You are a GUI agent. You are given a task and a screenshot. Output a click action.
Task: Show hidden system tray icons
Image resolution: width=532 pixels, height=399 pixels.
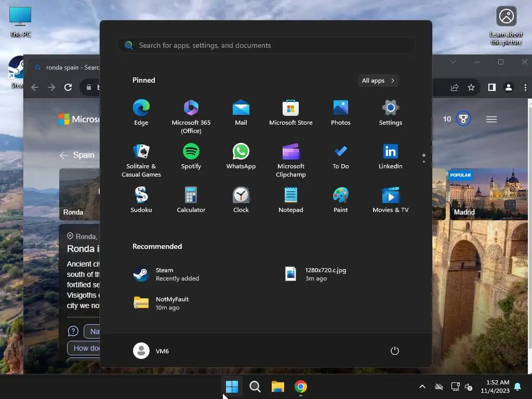click(x=422, y=387)
